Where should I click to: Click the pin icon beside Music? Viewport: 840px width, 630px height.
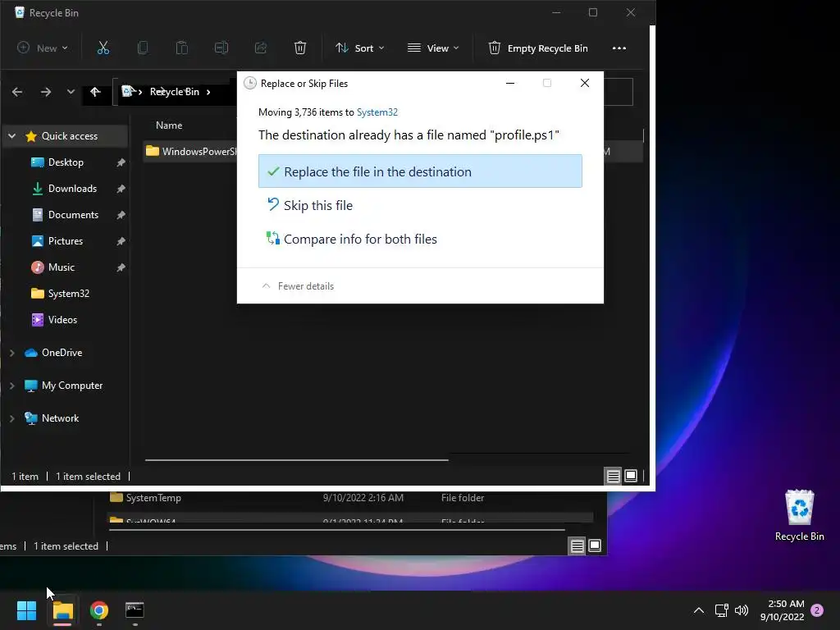(121, 267)
